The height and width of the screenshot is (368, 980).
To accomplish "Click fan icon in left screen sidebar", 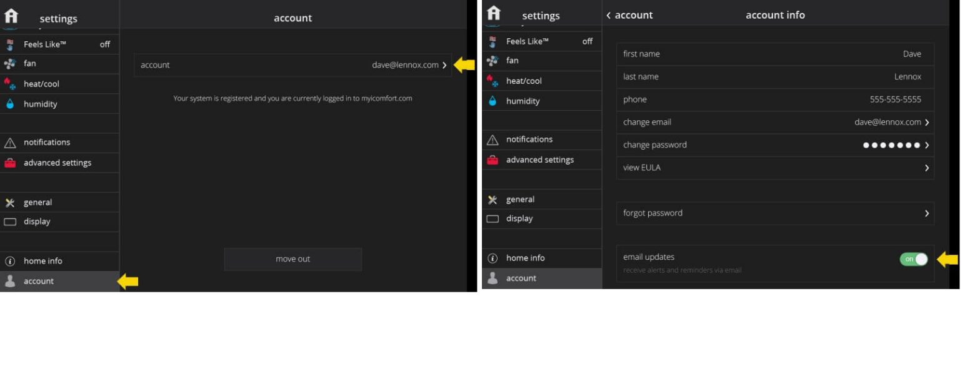I will click(x=9, y=64).
